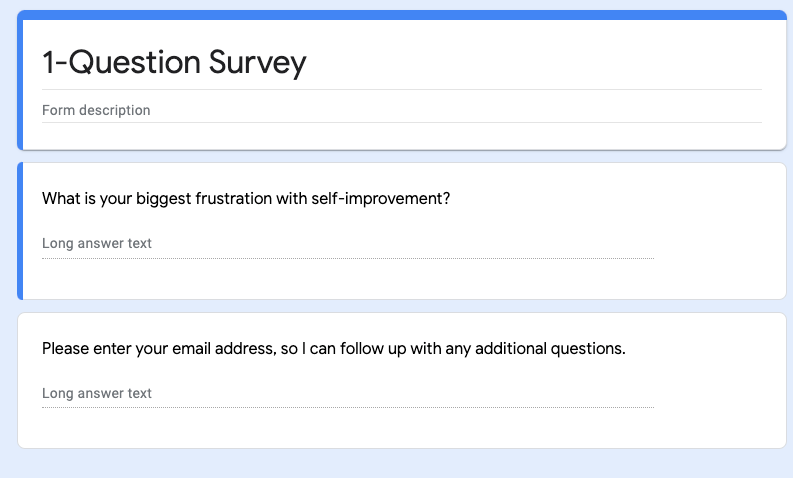This screenshot has width=793, height=478.
Task: Click the "1-Question Survey" form title
Action: click(x=174, y=62)
